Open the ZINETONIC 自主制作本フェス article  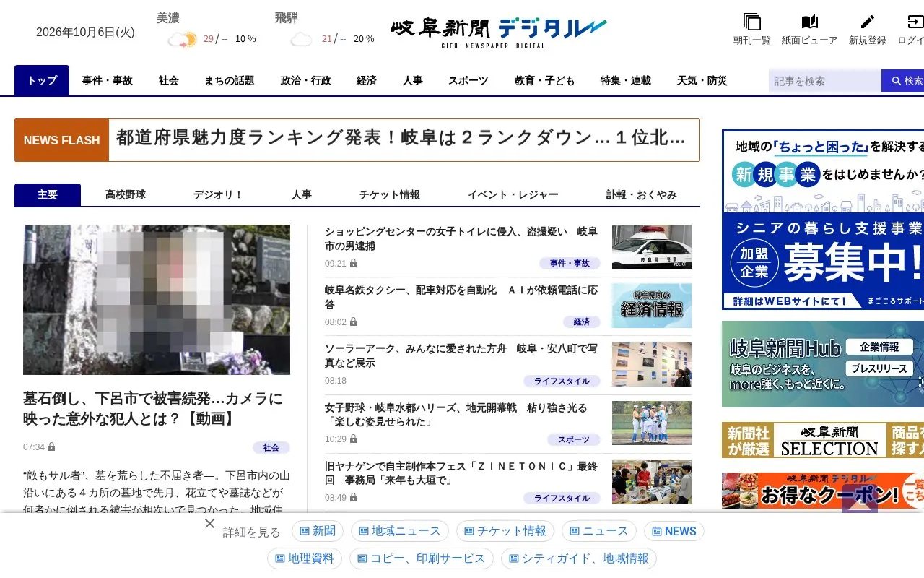point(461,473)
